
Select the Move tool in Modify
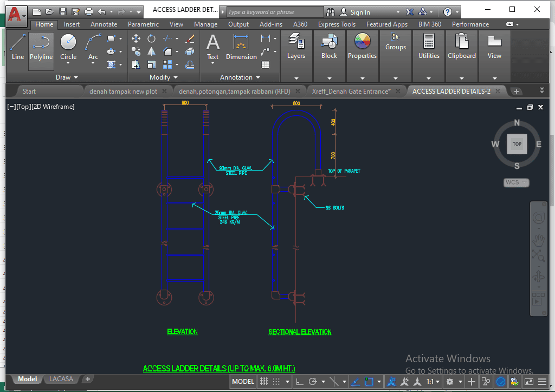(136, 38)
